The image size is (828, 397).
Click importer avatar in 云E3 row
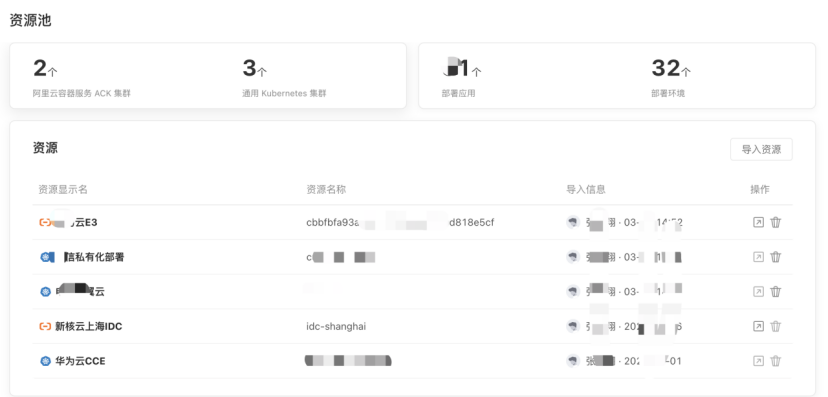(573, 222)
